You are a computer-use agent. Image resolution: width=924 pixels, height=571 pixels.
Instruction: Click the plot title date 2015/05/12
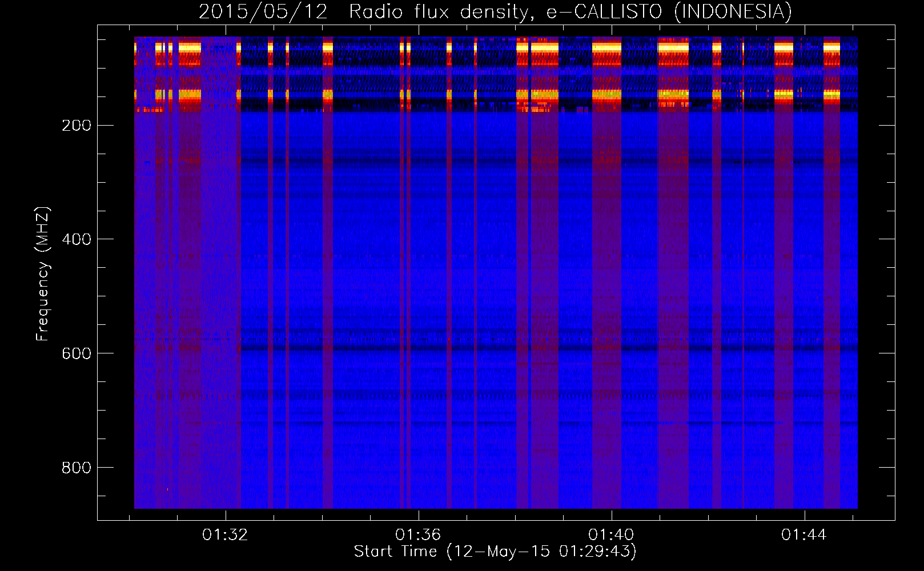click(263, 11)
